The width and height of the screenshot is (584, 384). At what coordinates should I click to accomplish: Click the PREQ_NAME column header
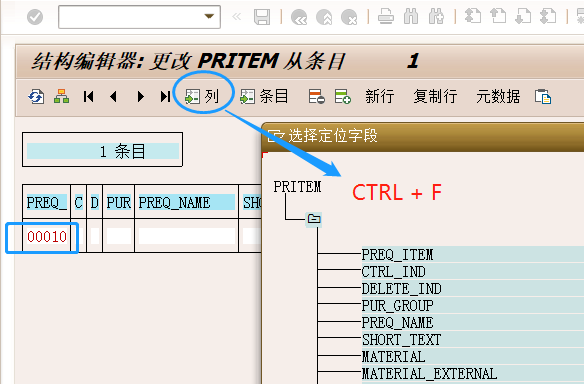(187, 203)
